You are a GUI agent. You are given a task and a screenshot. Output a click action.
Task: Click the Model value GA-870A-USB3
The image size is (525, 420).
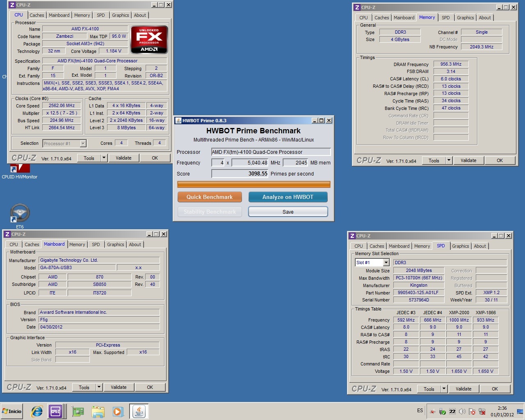(x=77, y=267)
